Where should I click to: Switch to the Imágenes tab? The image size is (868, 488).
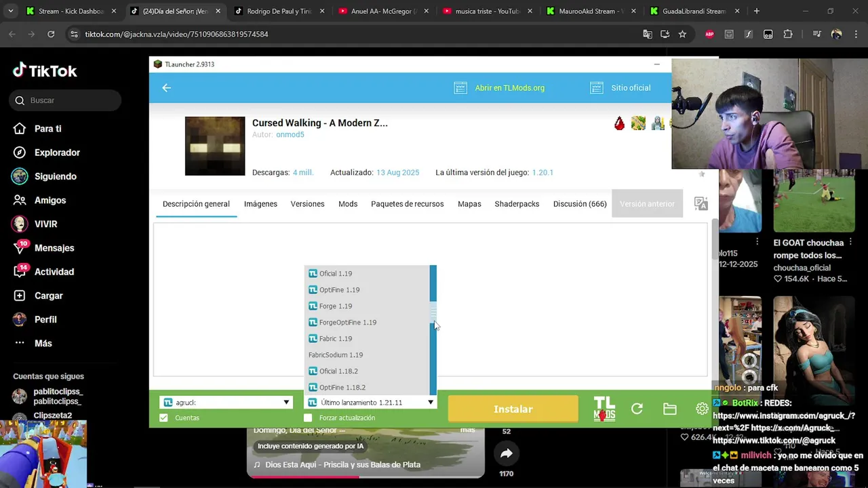[x=260, y=204]
